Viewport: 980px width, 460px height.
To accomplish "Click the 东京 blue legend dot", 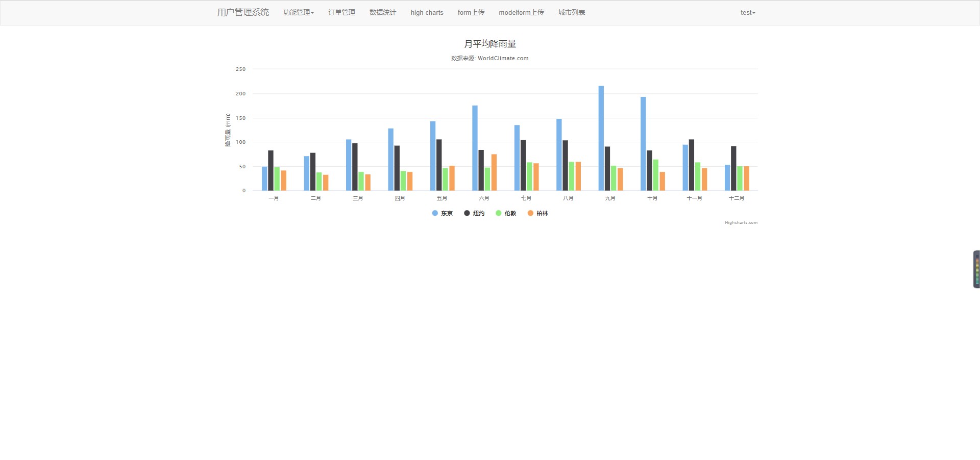I will click(x=434, y=213).
